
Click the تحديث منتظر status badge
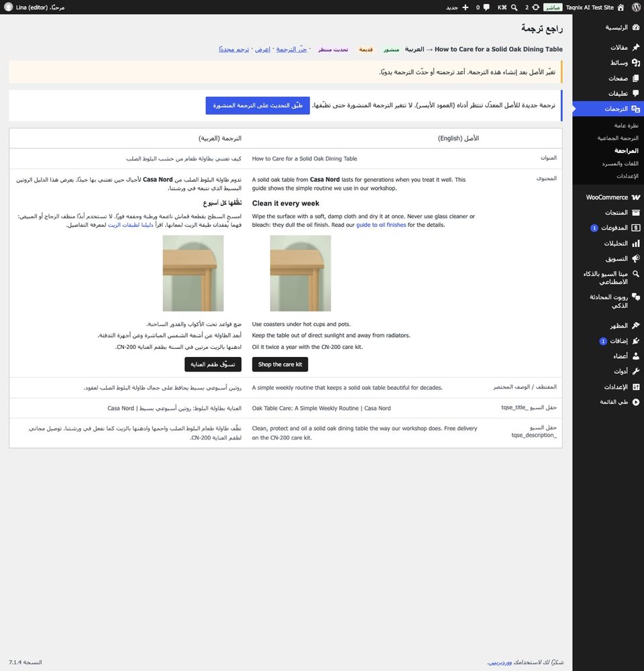tap(333, 49)
